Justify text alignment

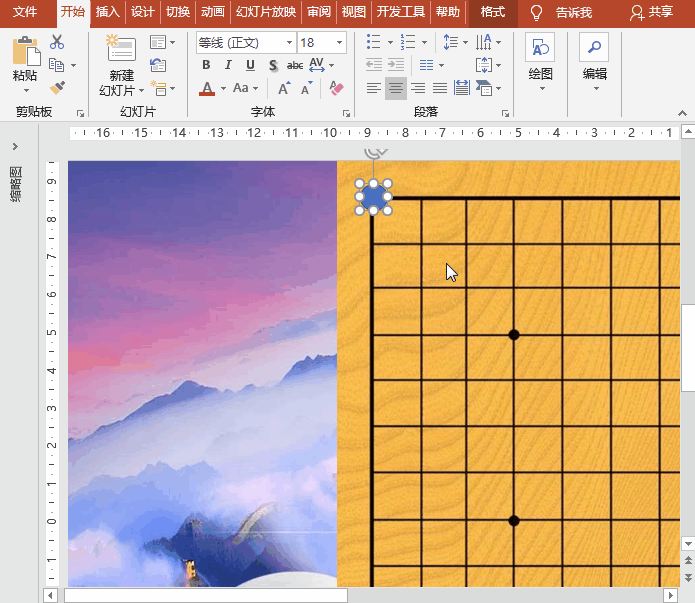[440, 88]
